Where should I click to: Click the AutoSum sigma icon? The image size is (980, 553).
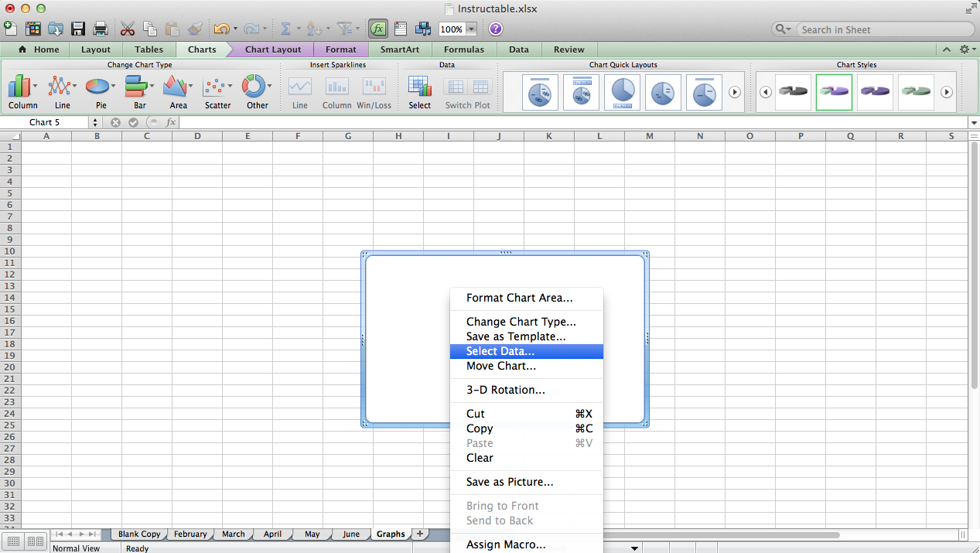tap(285, 29)
